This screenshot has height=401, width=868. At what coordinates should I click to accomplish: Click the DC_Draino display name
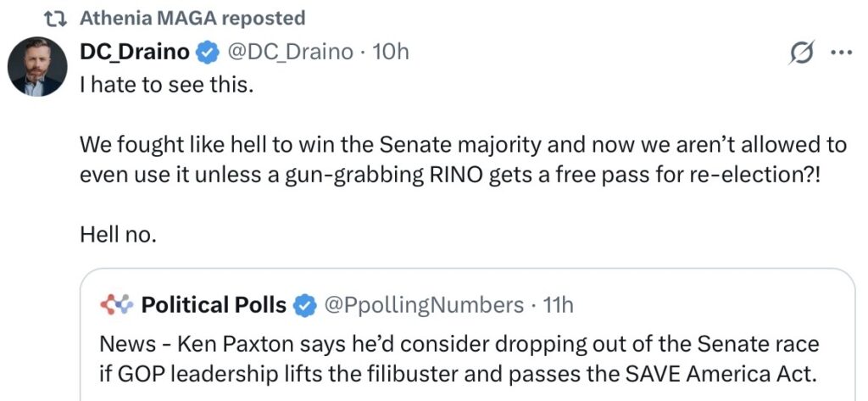point(133,52)
